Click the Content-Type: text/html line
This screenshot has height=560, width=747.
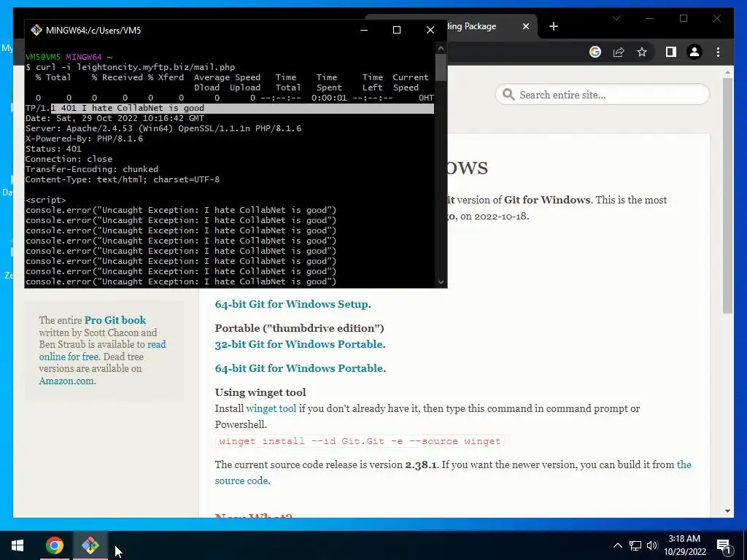click(x=123, y=179)
